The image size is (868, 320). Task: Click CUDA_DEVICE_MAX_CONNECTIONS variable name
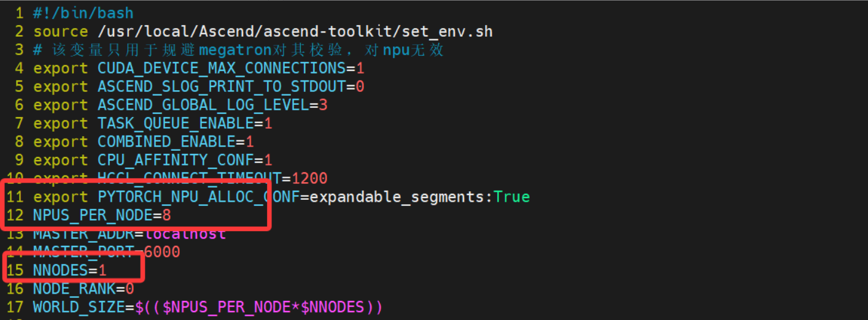coord(222,68)
